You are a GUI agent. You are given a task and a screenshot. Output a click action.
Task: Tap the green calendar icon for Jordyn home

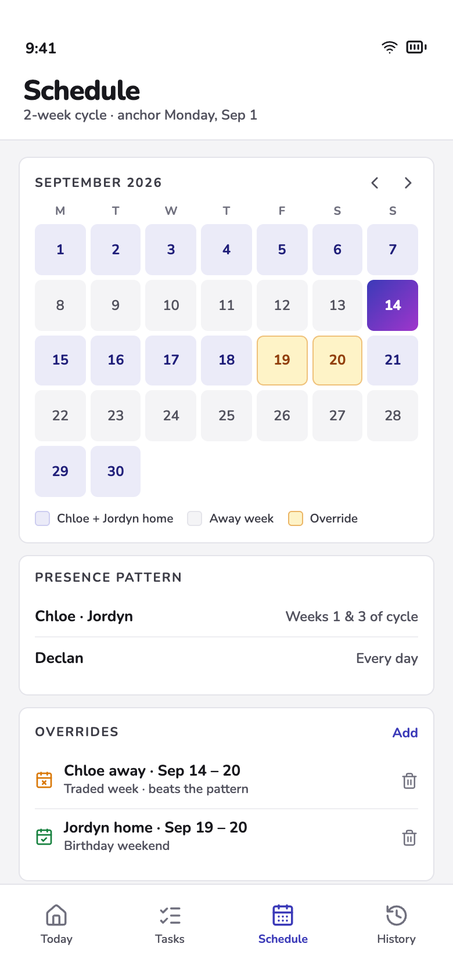[44, 837]
